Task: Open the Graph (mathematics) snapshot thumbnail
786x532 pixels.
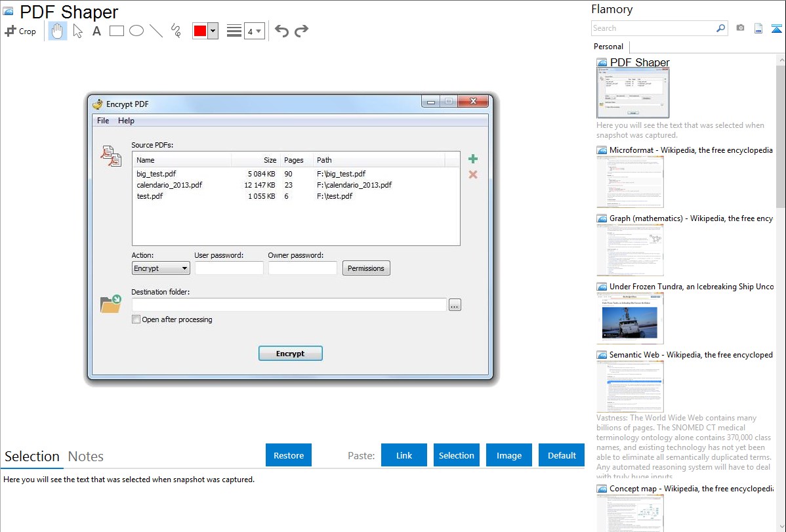Action: pos(630,250)
